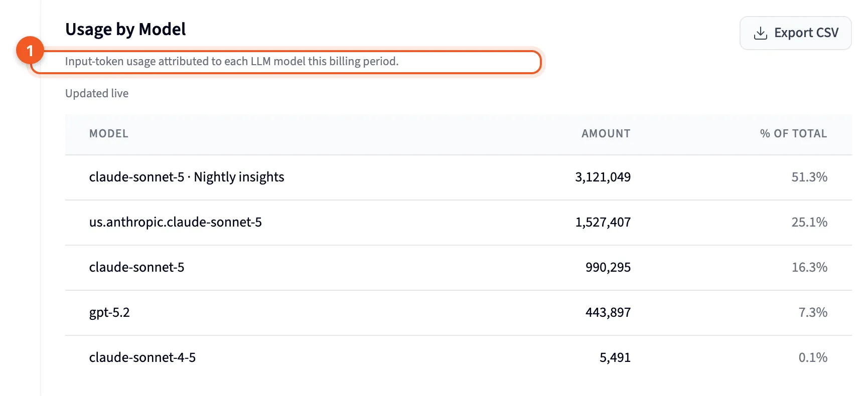Screen dimensions: 868x396
Task: Click the 51.3% share value
Action: (809, 177)
